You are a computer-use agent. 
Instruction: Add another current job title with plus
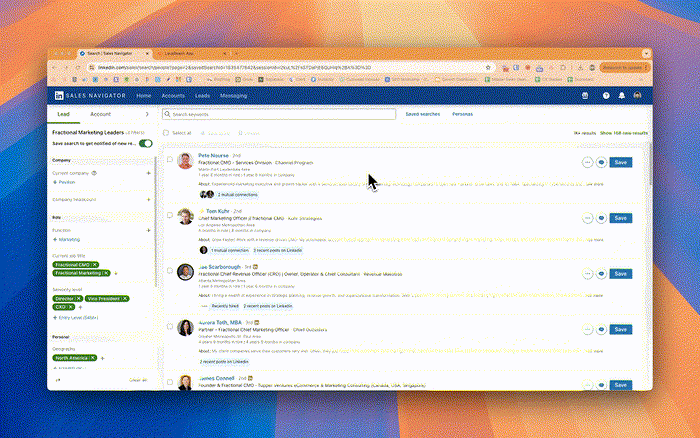coord(116,273)
